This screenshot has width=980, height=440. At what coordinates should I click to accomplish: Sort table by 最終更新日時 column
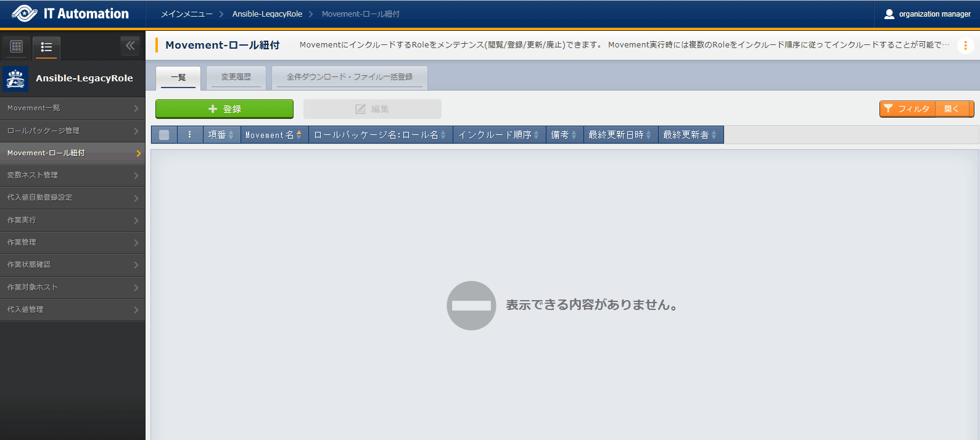pos(620,135)
